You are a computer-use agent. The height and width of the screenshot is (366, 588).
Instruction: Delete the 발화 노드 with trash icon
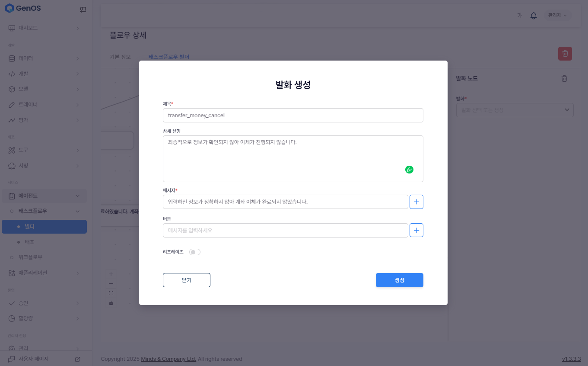point(564,78)
